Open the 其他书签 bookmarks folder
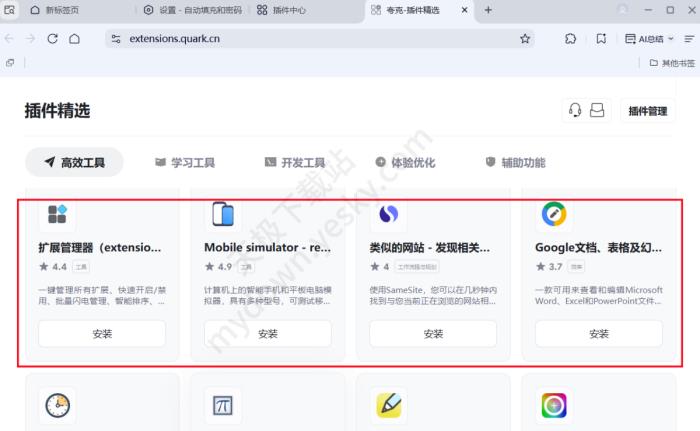700x431 pixels. click(669, 63)
